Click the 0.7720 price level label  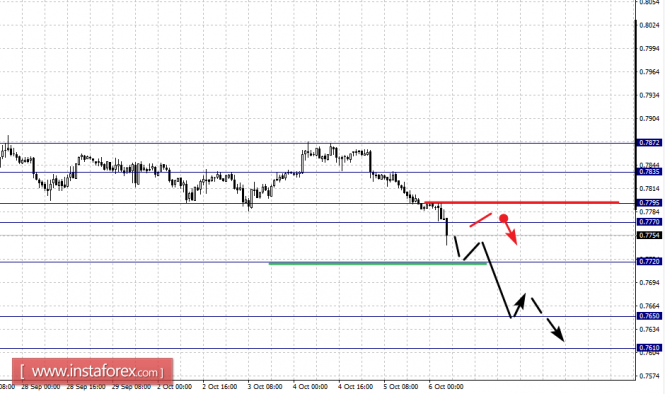click(x=649, y=261)
